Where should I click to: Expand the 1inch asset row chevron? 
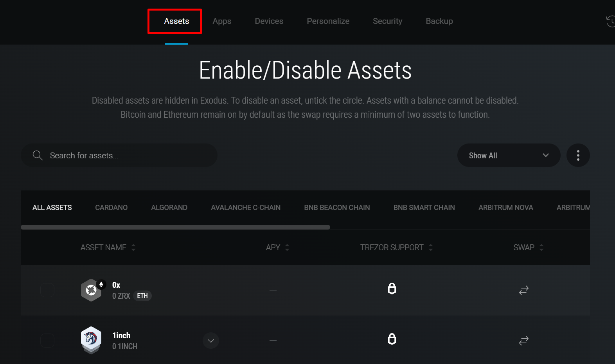point(211,341)
